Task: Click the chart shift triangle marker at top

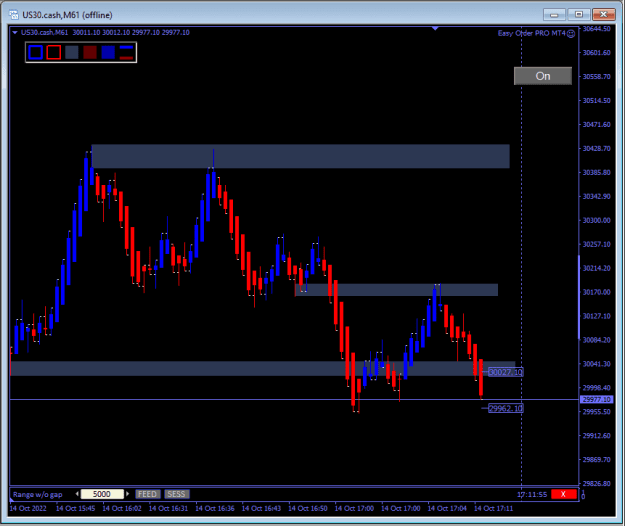Action: [435, 29]
